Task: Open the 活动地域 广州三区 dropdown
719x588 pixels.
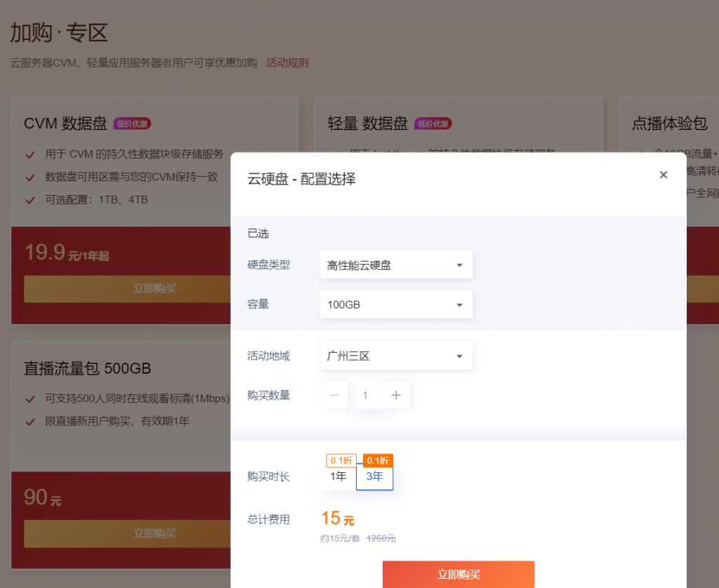Action: pos(396,356)
